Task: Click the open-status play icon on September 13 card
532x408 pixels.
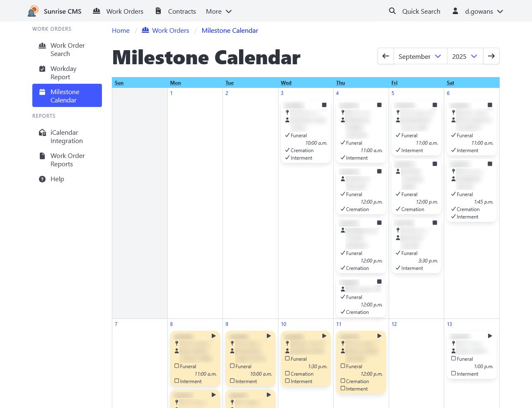Action: pos(490,336)
